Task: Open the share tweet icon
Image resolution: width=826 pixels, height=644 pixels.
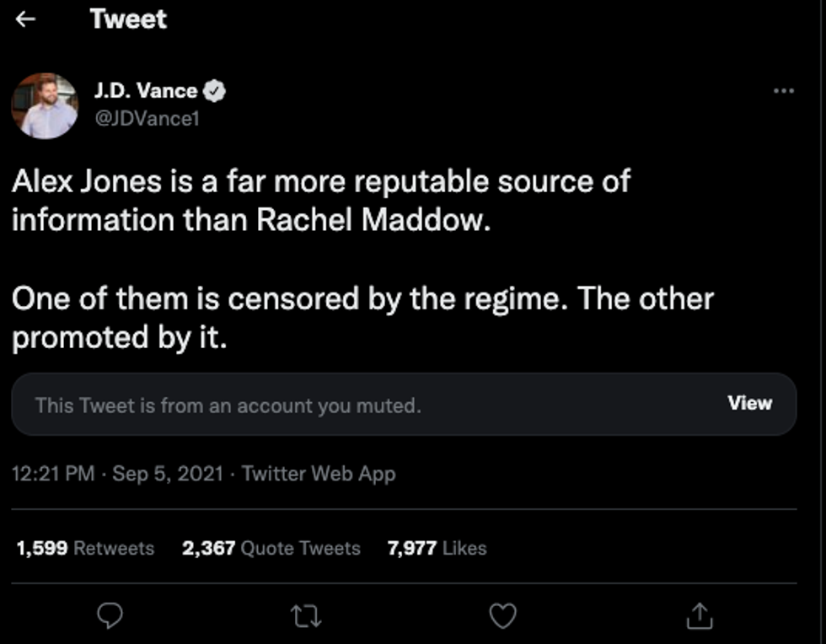Action: click(699, 616)
